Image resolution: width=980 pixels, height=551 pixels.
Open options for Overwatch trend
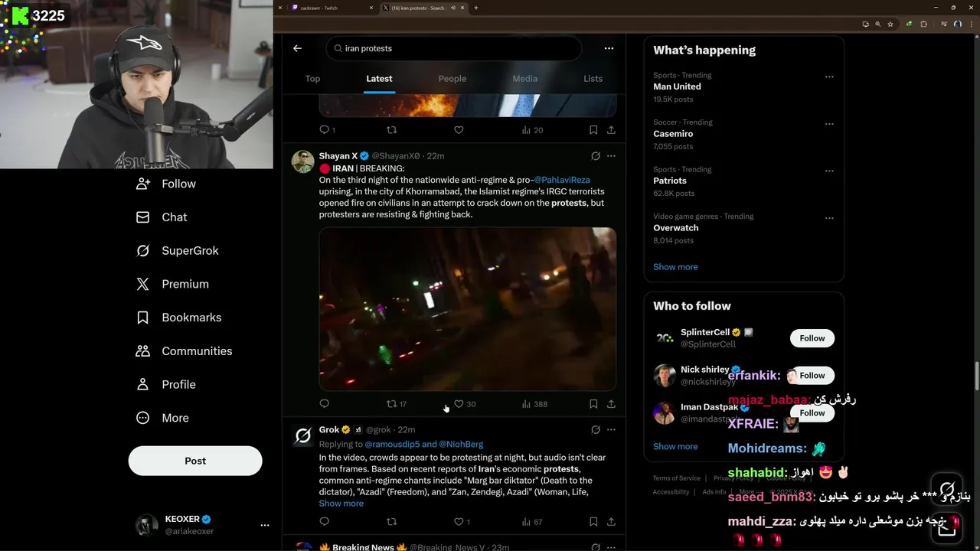click(829, 218)
